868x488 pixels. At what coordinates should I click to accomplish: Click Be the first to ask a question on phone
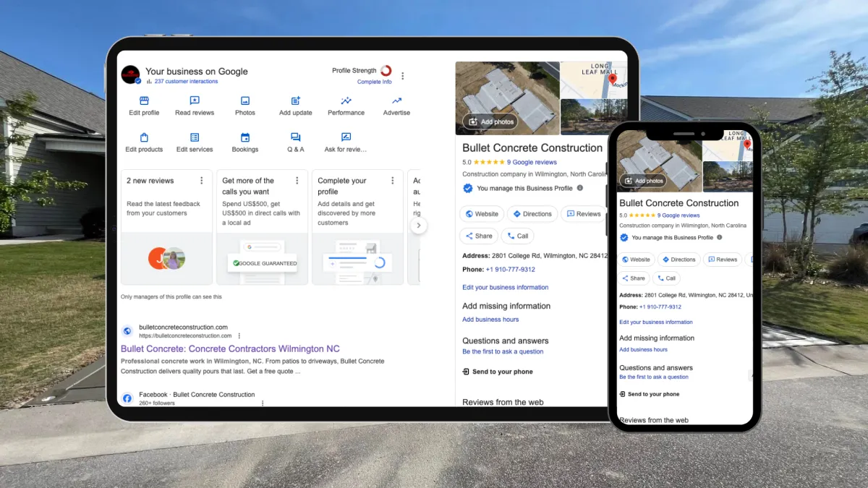654,377
